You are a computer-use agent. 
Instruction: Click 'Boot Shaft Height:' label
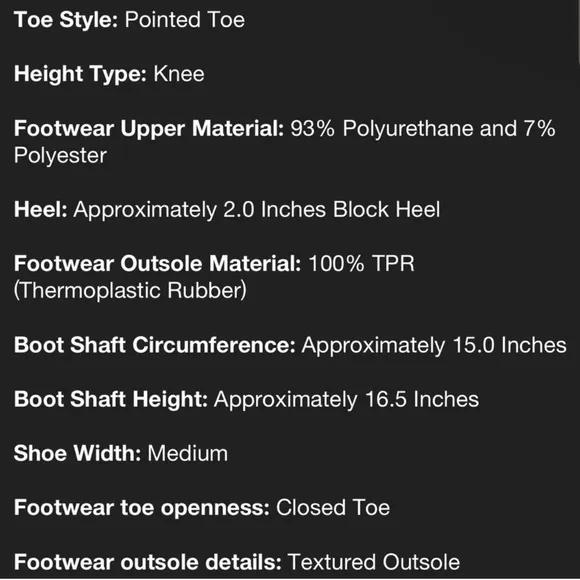111,399
